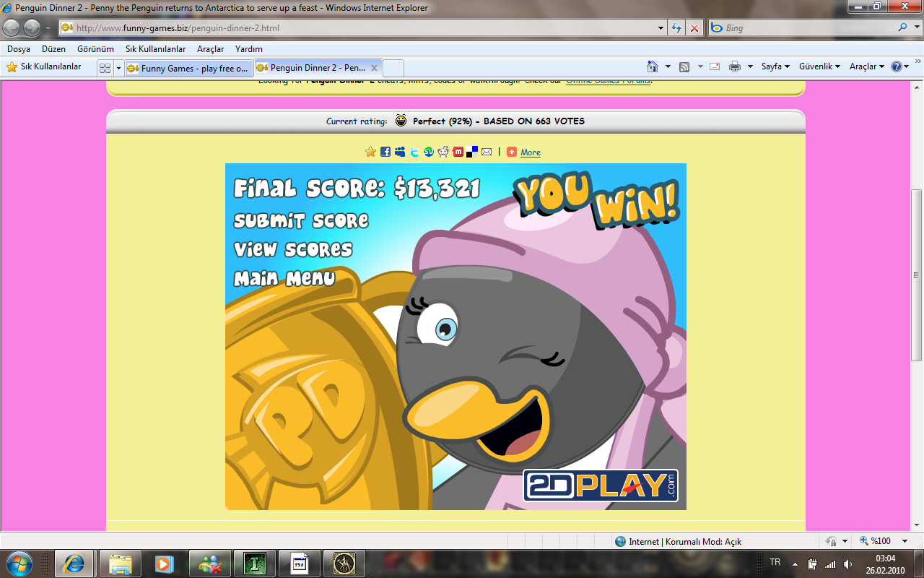Share the game on MySpace
The height and width of the screenshot is (578, 924).
(400, 152)
